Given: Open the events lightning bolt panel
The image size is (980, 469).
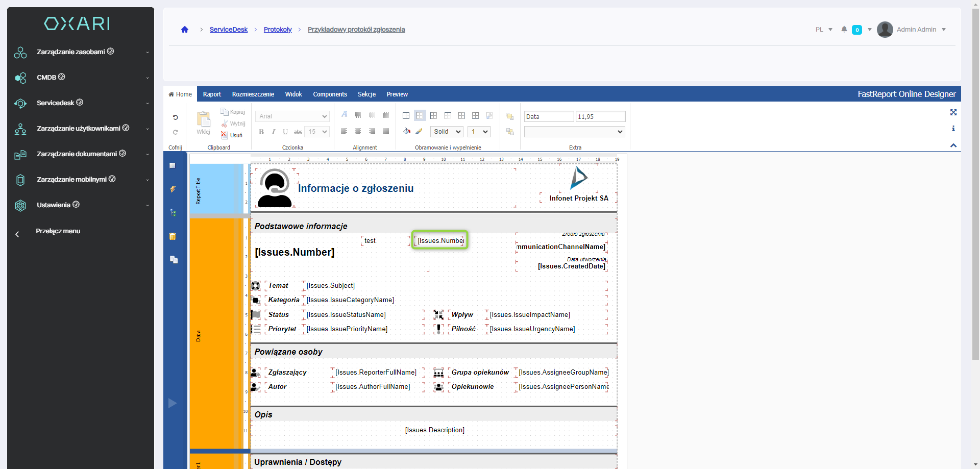Looking at the screenshot, I should (x=173, y=189).
